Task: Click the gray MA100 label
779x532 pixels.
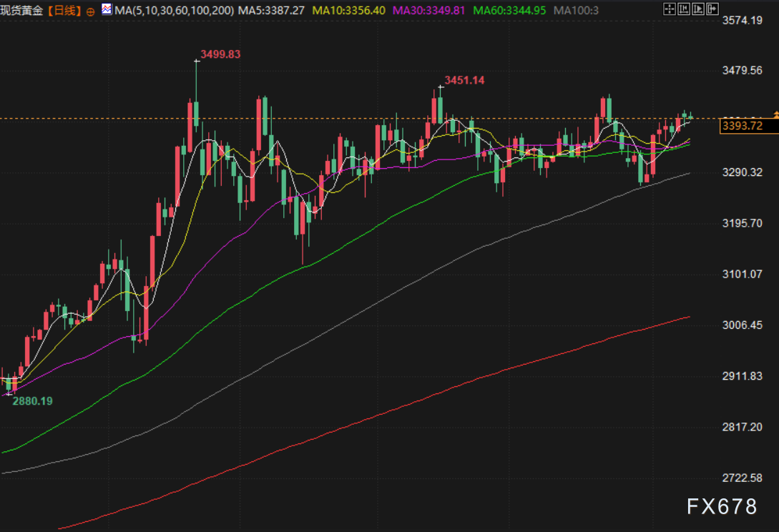Action: [x=576, y=11]
